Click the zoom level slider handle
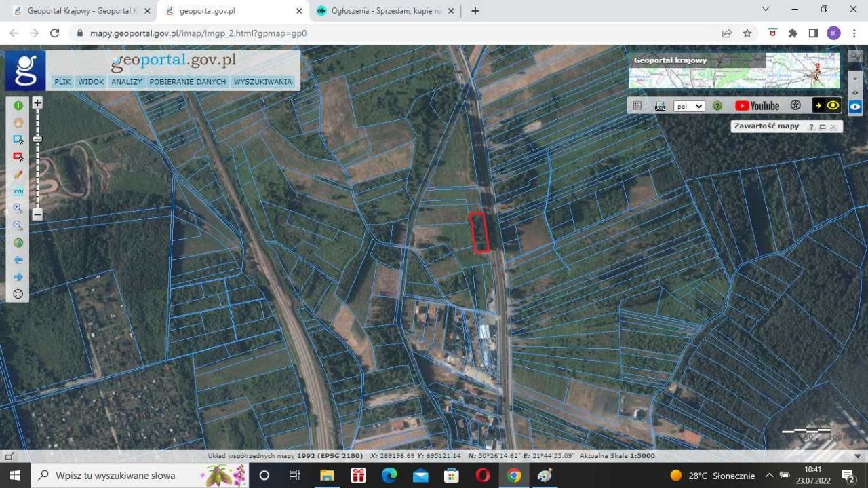 [x=37, y=139]
